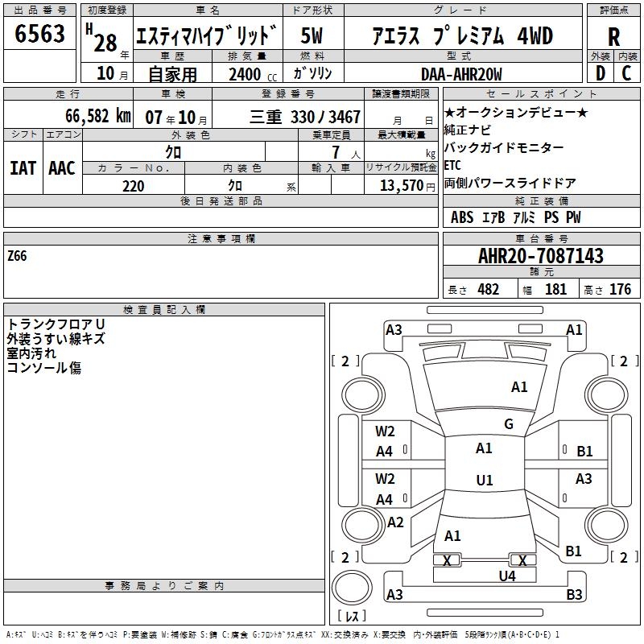Click the interior grade C cell
Screen dimensions: 644x644
[x=627, y=74]
